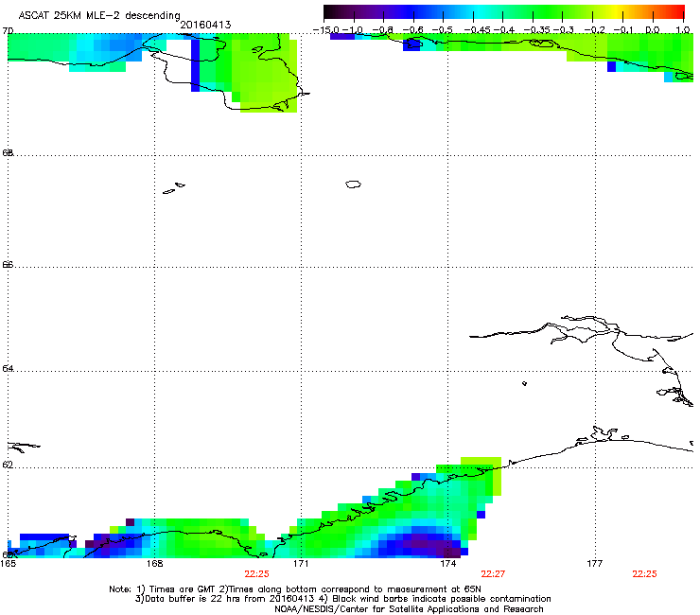Click the latitude label '68'
Image resolution: width=700 pixels, height=615 pixels.
(x=8, y=152)
